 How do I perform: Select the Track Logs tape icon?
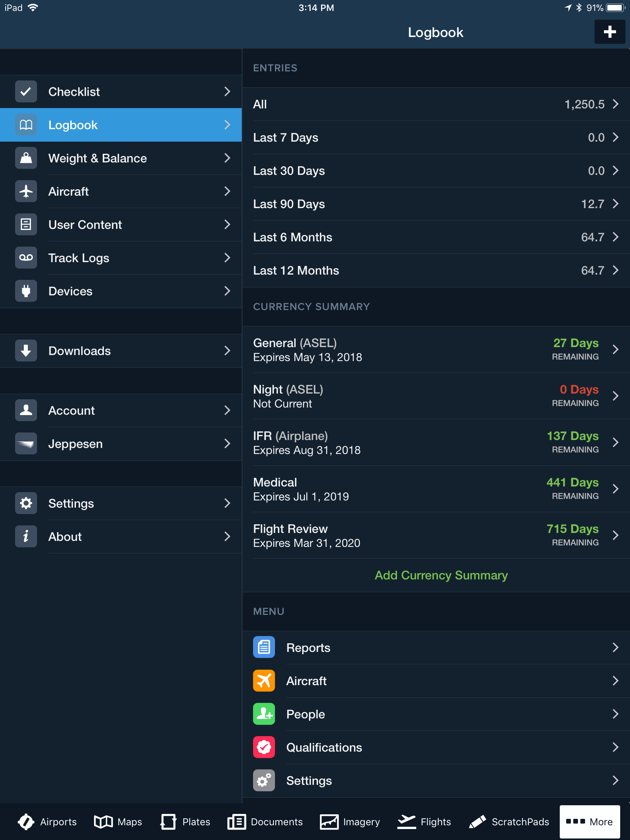point(26,258)
